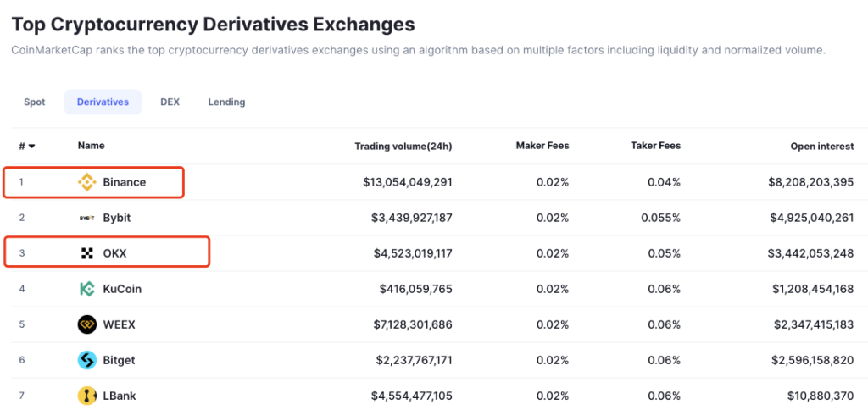Image resolution: width=868 pixels, height=410 pixels.
Task: Open the KuCoin exchange link
Action: click(x=122, y=289)
